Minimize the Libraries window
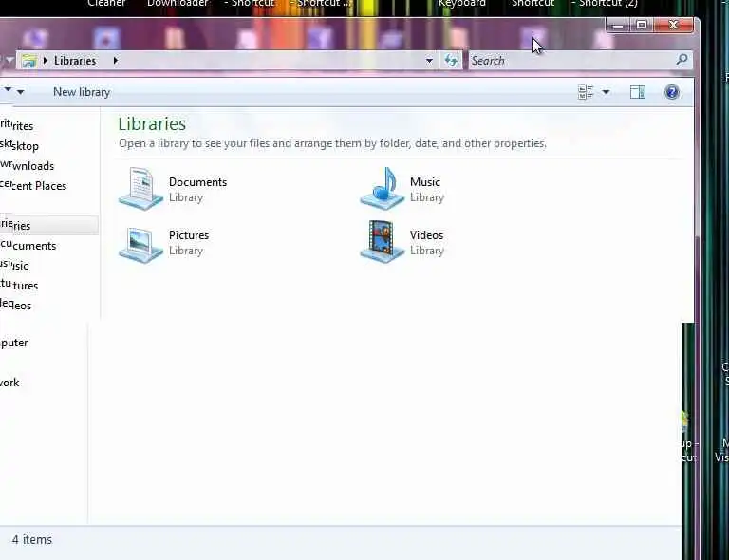Viewport: 729px width, 560px height. [618, 25]
